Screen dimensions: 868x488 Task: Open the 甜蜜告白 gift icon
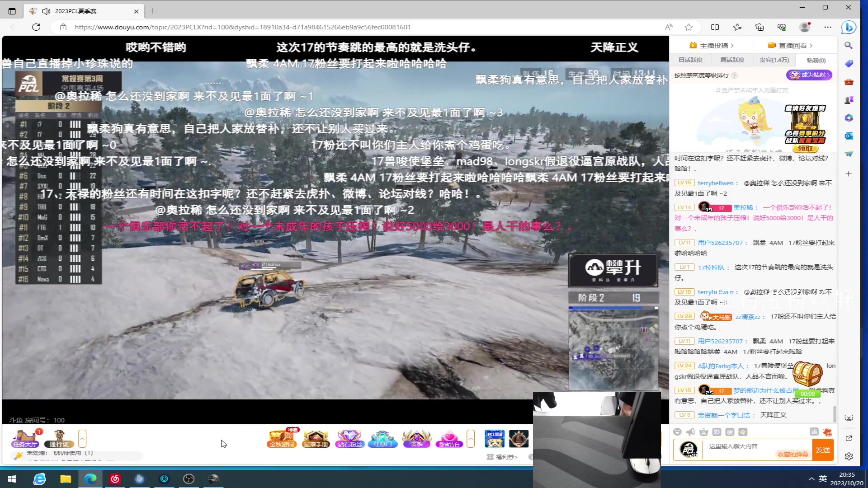[x=449, y=438]
